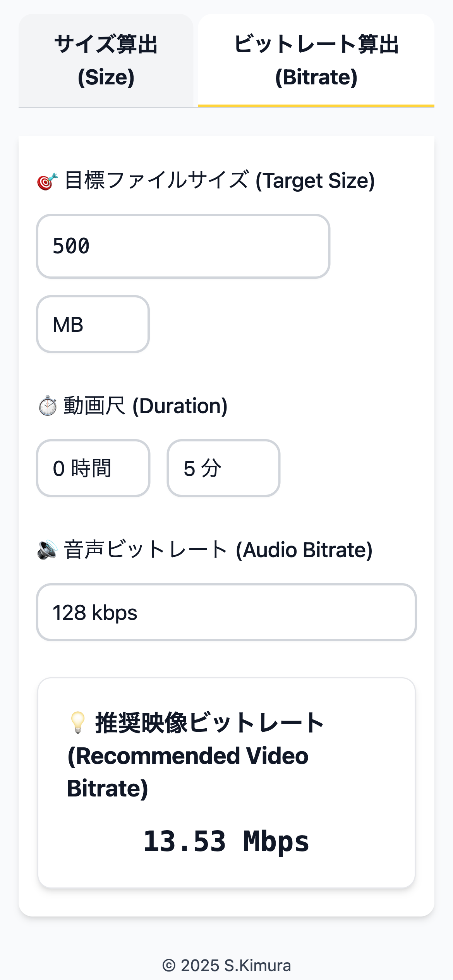Click the light bulb icon

(x=78, y=723)
